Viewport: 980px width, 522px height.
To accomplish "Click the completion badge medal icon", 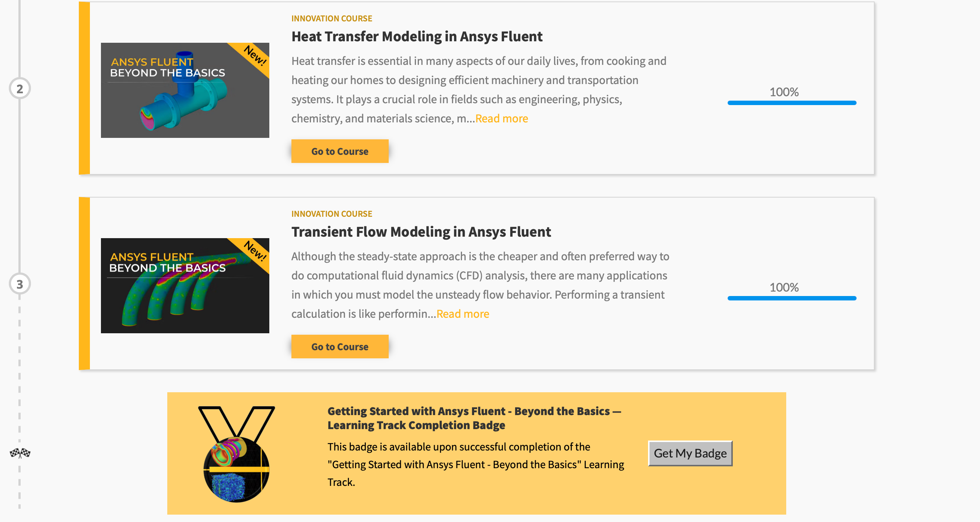I will coord(236,454).
